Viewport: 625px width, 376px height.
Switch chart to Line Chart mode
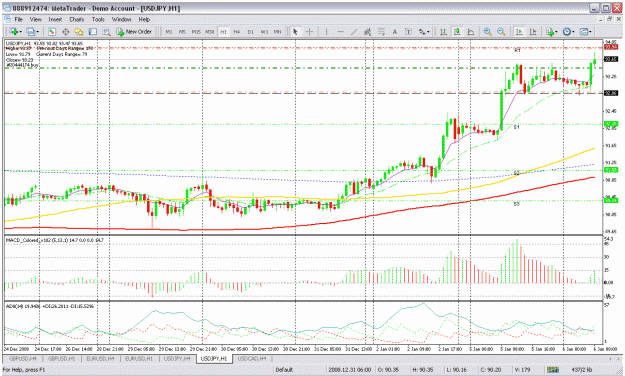coord(471,31)
